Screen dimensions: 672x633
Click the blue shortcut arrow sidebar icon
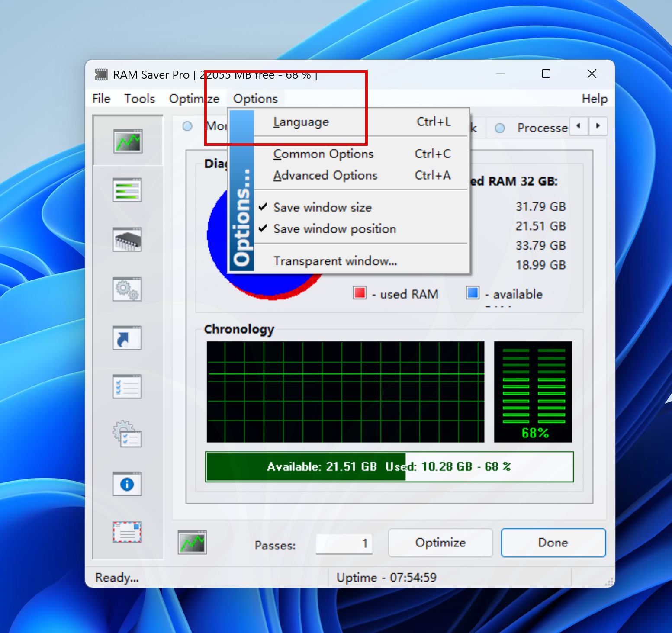(127, 338)
